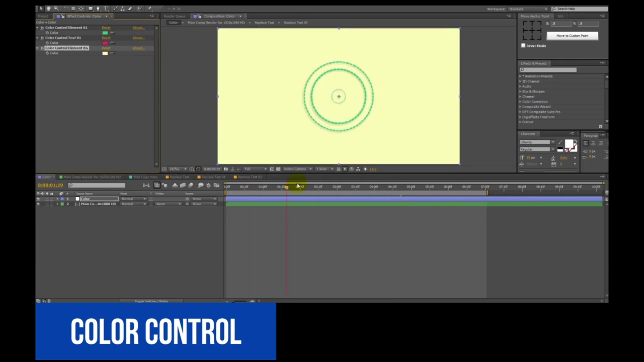Open green Color Control Element 01 swatch

pos(105,33)
